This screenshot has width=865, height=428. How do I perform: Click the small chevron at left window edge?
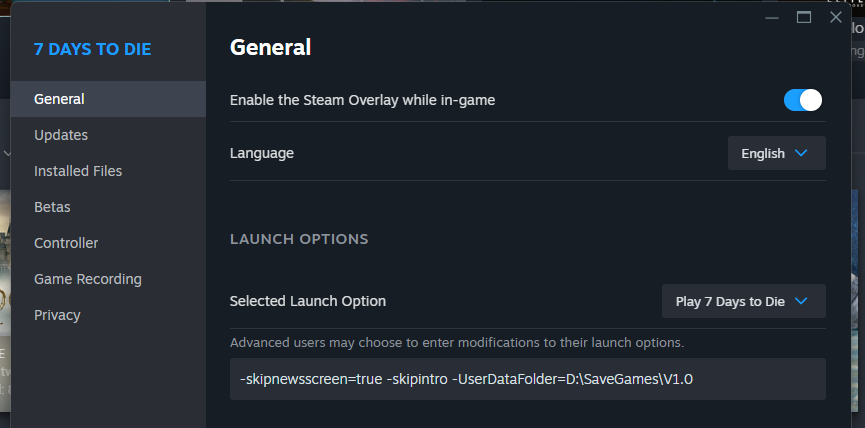7,153
